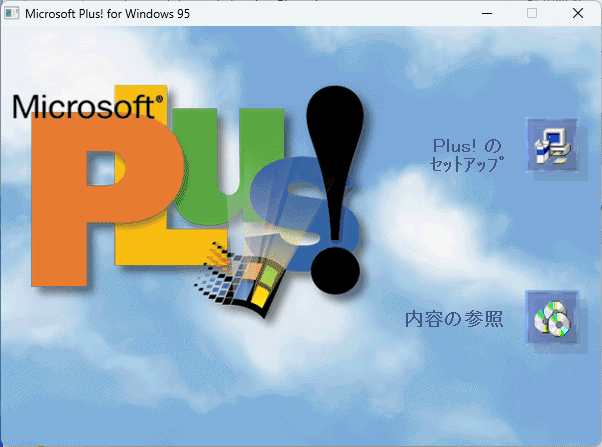Click the 'Microsoft Plus! for Windows 95' title text

point(108,14)
